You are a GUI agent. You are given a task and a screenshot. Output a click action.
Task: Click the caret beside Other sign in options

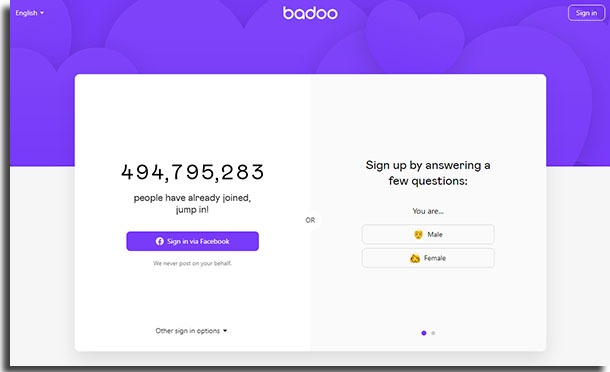coord(225,331)
